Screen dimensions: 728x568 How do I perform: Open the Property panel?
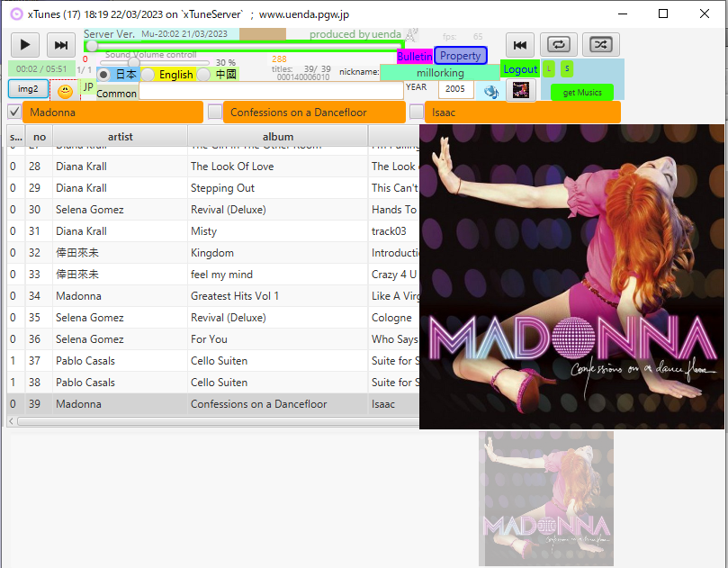[x=460, y=56]
